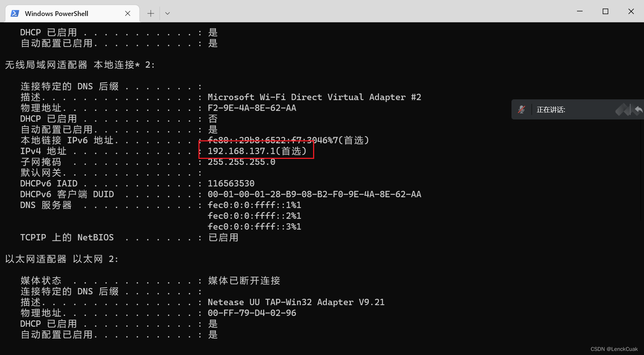Click the Netease UU TAP-Win32 Adapter description

pyautogui.click(x=296, y=302)
